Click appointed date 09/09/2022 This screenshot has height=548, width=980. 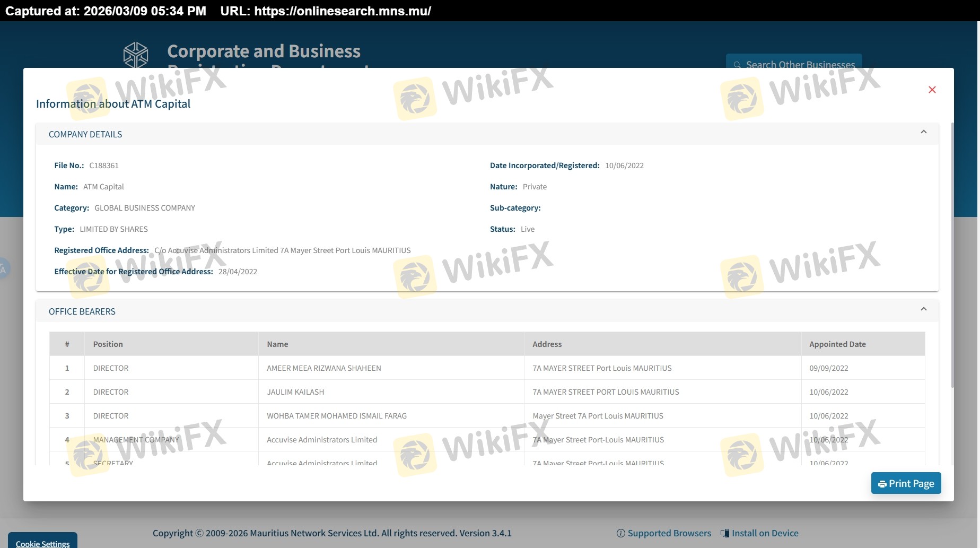(829, 368)
